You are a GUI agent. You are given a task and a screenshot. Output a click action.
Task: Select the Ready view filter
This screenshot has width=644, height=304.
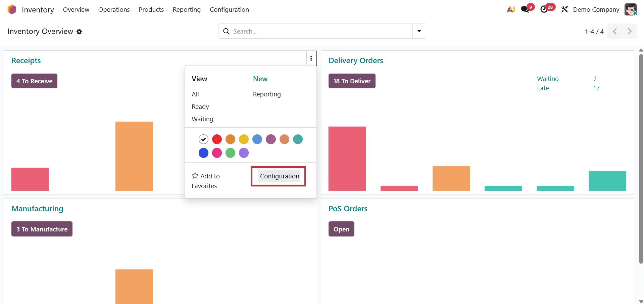pyautogui.click(x=200, y=106)
